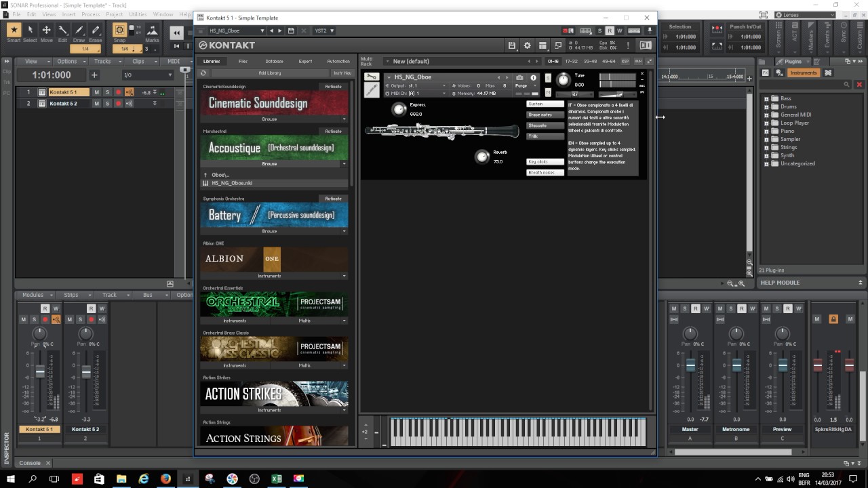Browse the Cinematic Sounddesign library

(269, 119)
